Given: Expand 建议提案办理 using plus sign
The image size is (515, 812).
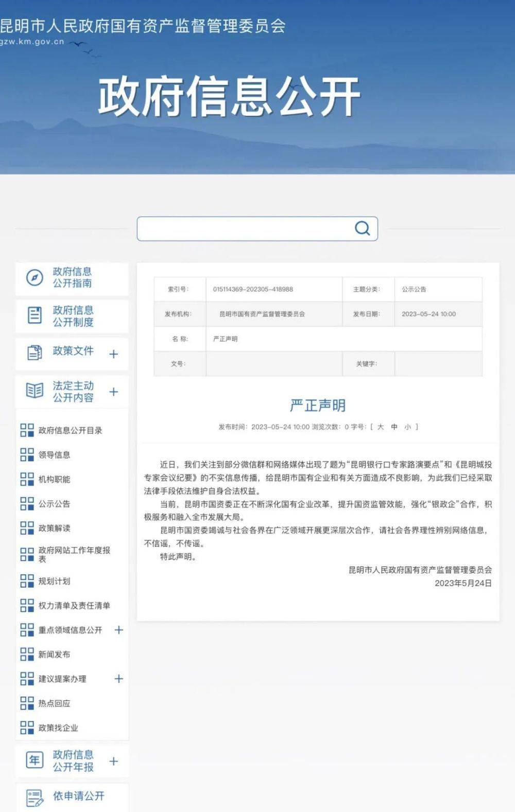Looking at the screenshot, I should pyautogui.click(x=118, y=679).
